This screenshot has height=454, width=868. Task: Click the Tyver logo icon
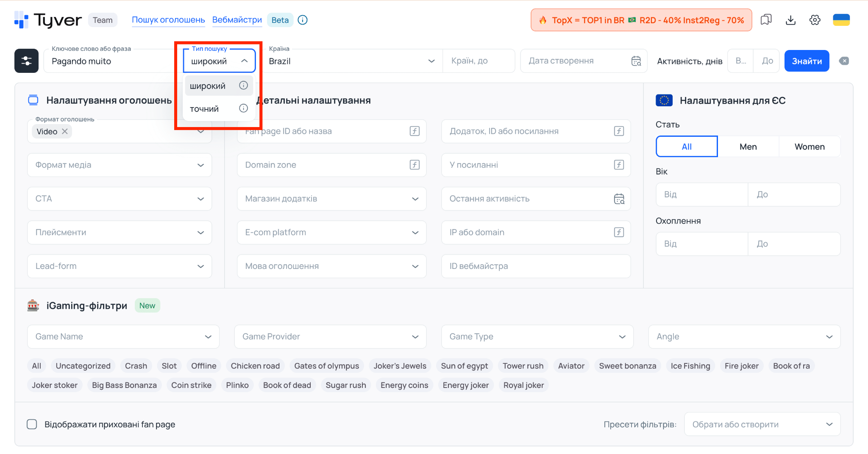(x=21, y=20)
